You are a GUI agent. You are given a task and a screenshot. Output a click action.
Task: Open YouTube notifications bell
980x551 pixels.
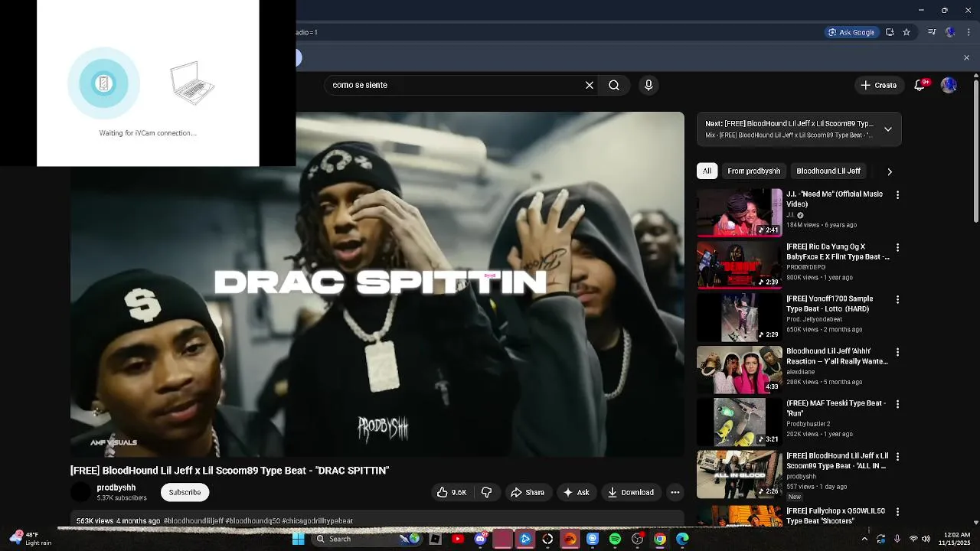920,85
